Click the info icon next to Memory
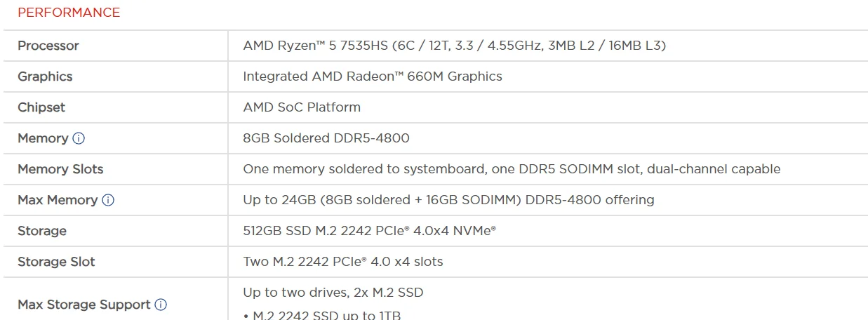The image size is (868, 320). [79, 138]
